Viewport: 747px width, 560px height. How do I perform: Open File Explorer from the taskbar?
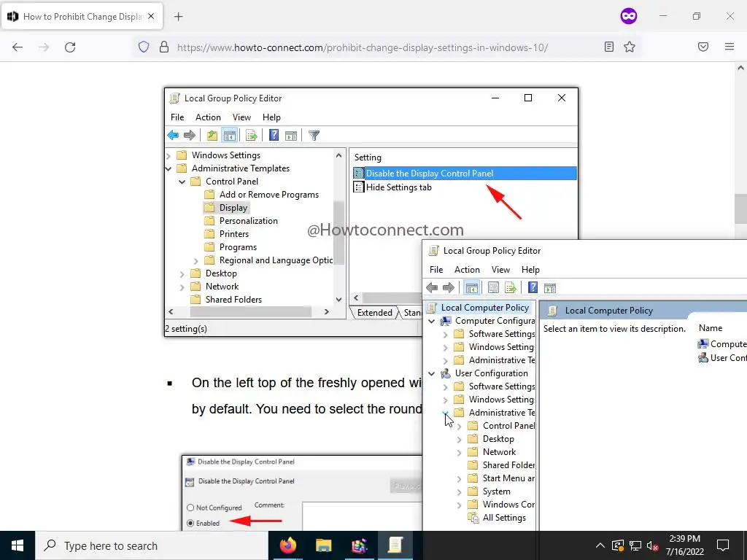323,545
